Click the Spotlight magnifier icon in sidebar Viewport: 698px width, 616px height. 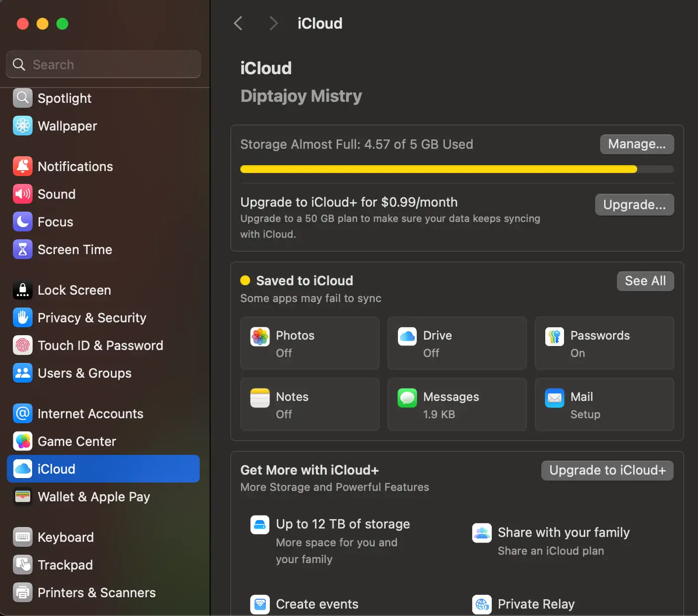point(23,98)
